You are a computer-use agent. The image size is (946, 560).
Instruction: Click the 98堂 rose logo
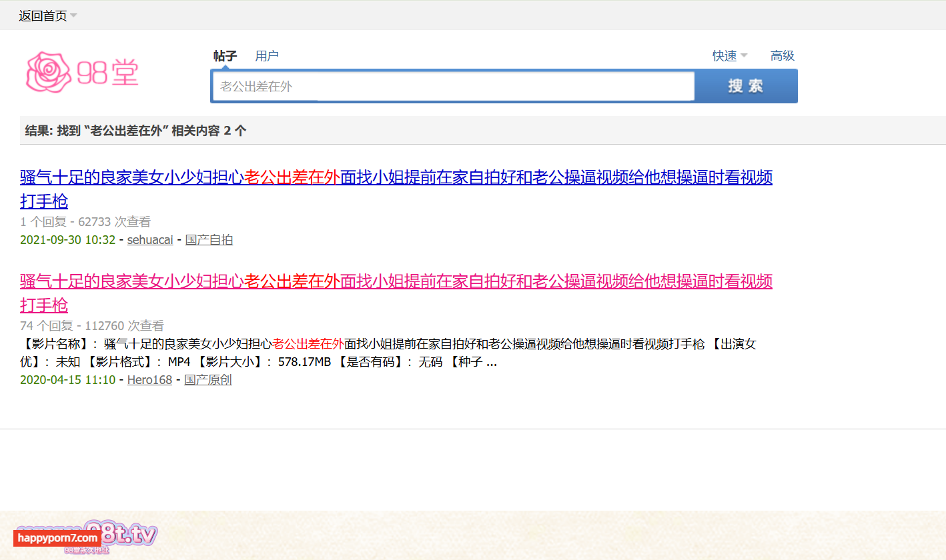click(82, 72)
